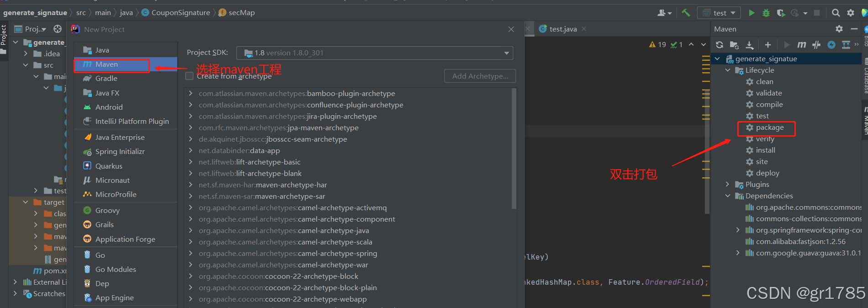Click the locate file crosshair icon
Viewport: 868px width, 308px height.
[x=58, y=29]
